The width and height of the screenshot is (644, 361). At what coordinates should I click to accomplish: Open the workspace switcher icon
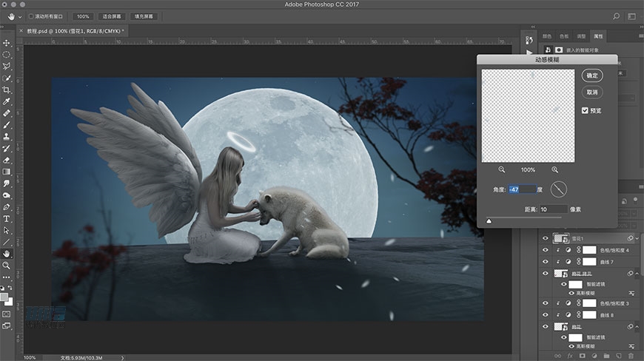(631, 16)
